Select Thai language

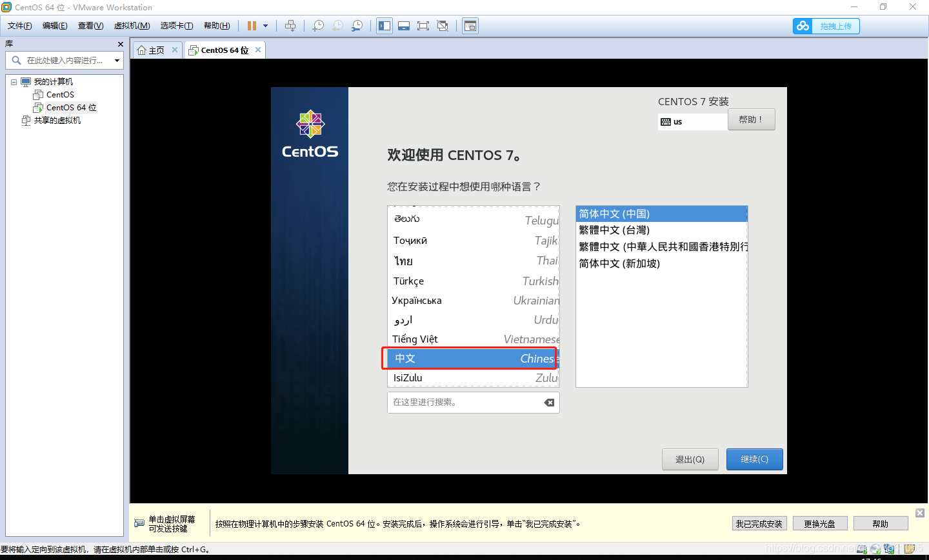point(474,261)
